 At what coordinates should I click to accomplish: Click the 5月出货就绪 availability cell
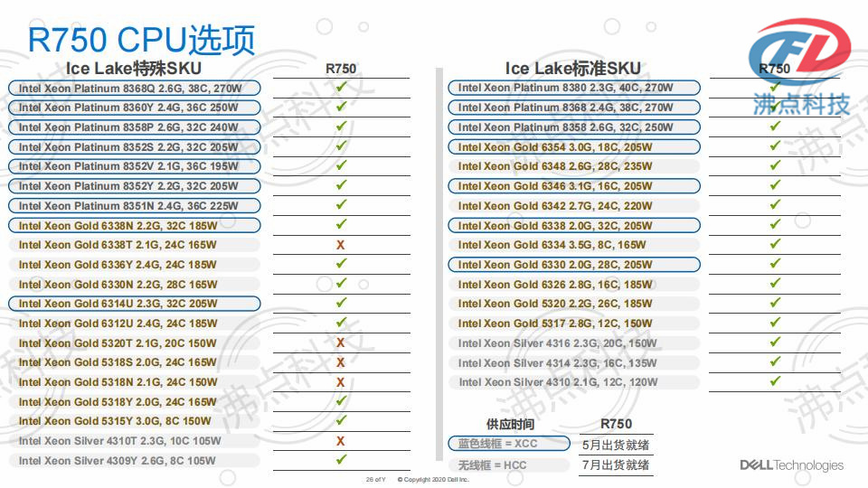[x=616, y=445]
